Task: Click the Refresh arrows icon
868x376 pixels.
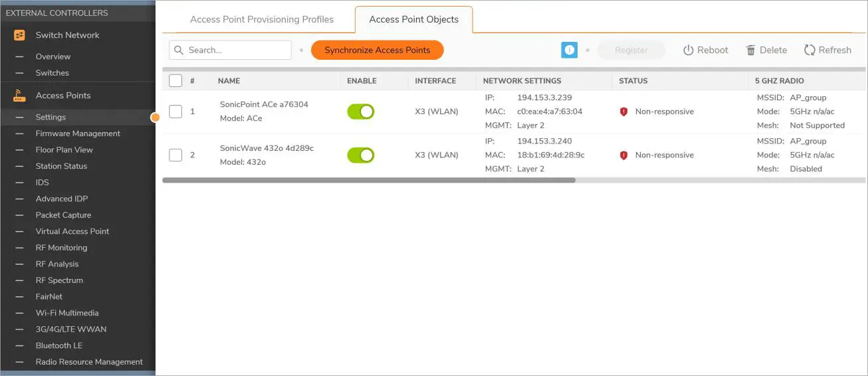Action: [x=810, y=50]
